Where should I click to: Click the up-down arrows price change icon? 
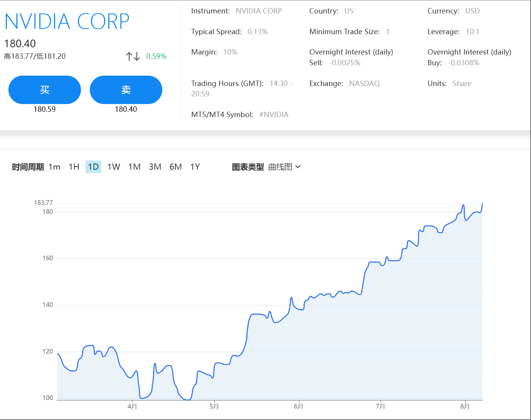click(x=133, y=56)
